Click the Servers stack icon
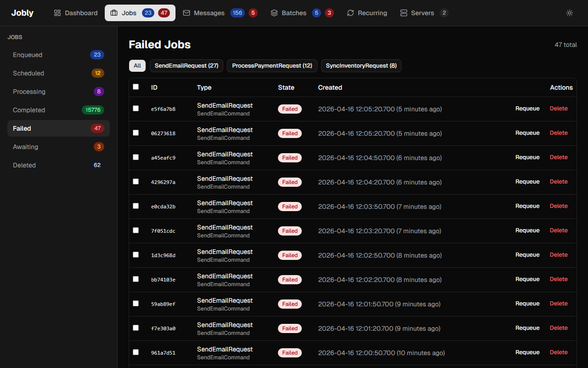588x368 pixels. [x=404, y=13]
